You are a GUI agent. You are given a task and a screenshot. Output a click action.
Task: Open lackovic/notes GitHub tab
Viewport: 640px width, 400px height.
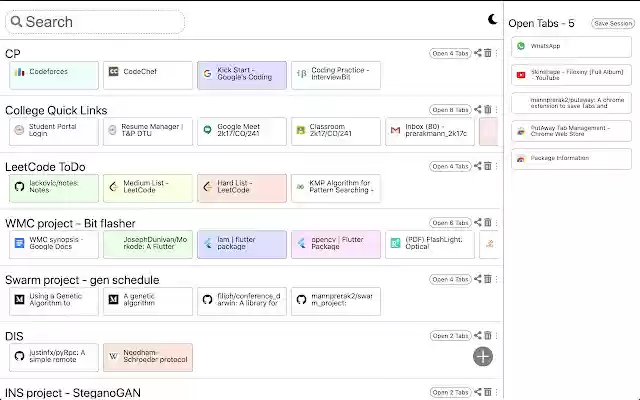[x=54, y=188]
